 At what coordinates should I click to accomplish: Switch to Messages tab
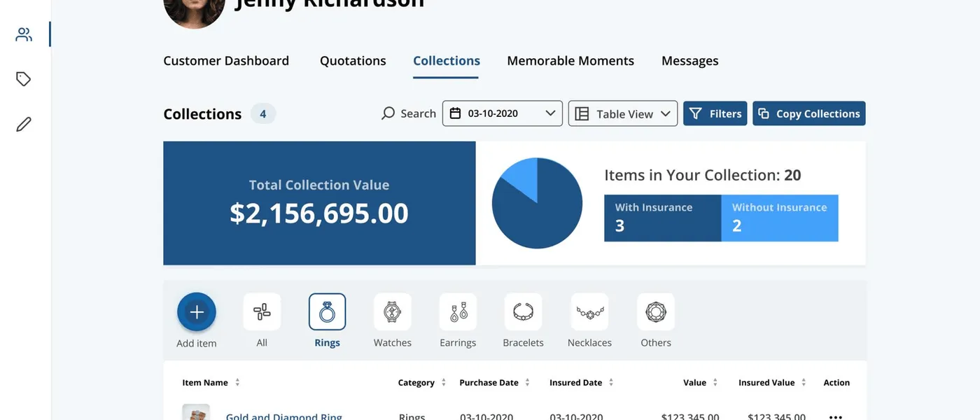click(x=690, y=61)
